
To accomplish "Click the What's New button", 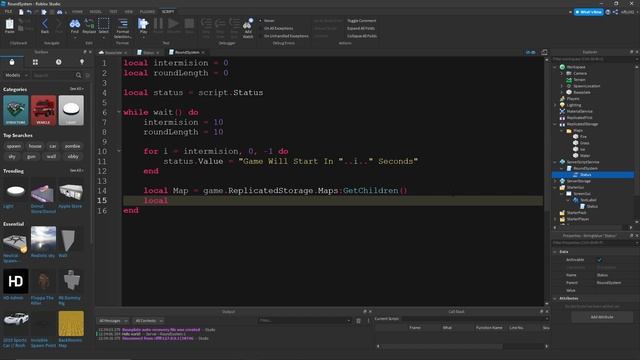I will tap(589, 12).
